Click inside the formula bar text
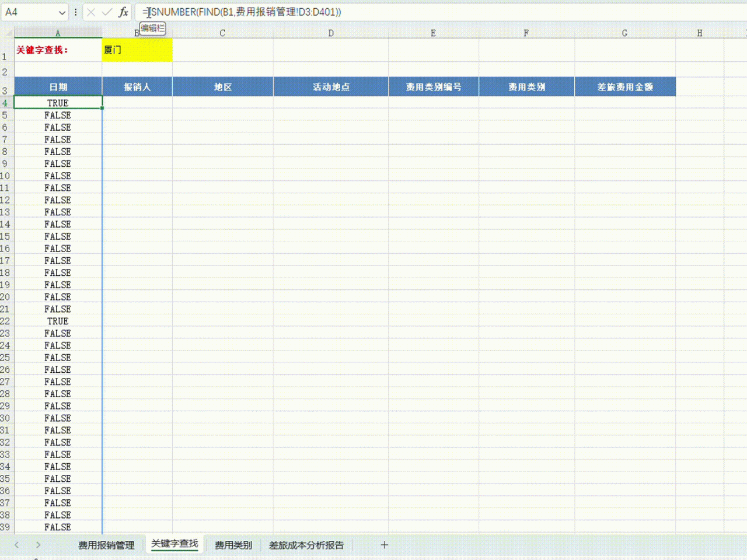Screen dimensions: 747x560 point(242,12)
